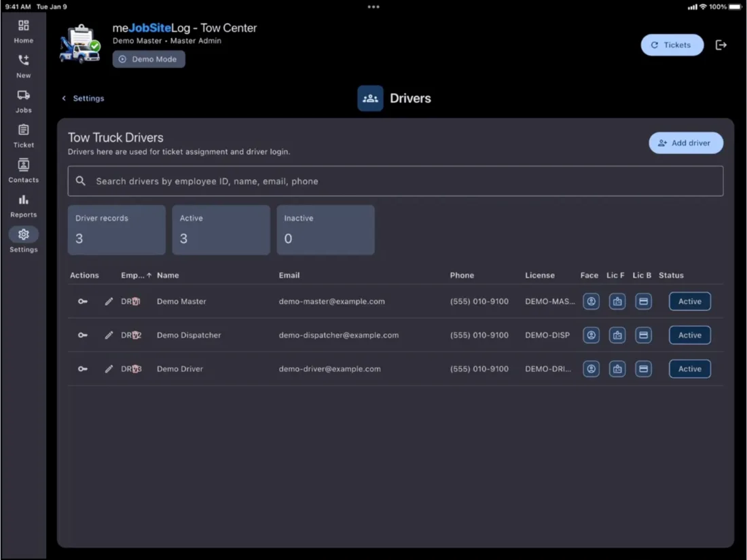
Task: Open Face photo for Demo Dispatcher
Action: tap(591, 335)
